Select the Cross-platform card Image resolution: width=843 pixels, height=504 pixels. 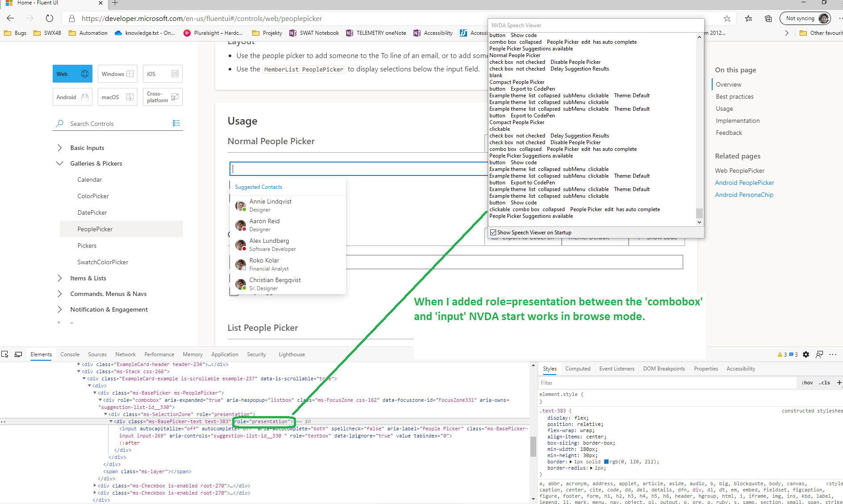162,96
